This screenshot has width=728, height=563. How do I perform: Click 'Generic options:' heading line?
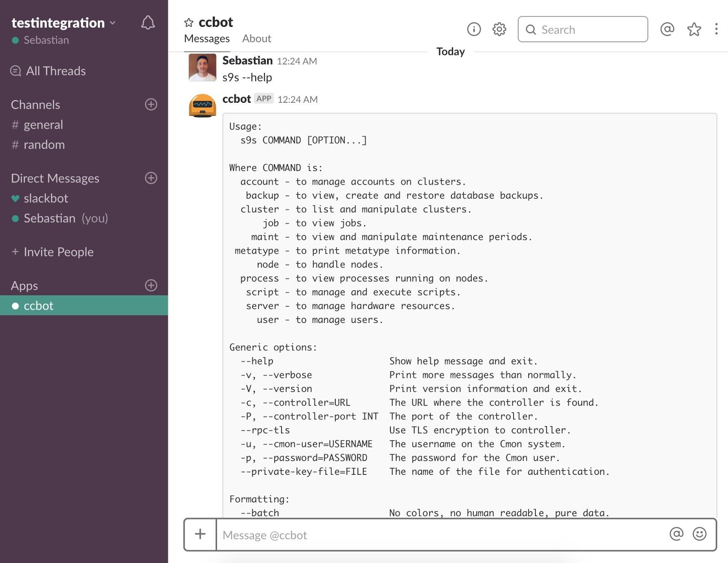click(273, 347)
